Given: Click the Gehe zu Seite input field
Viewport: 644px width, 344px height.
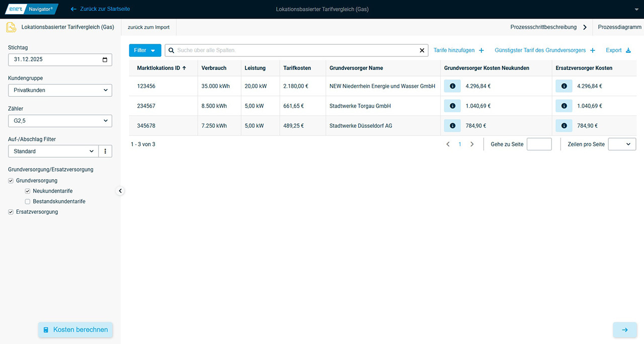Looking at the screenshot, I should 539,144.
